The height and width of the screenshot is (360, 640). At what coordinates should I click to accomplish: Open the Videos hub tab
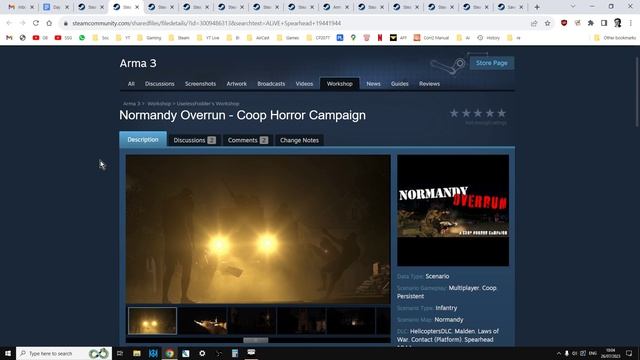click(304, 84)
